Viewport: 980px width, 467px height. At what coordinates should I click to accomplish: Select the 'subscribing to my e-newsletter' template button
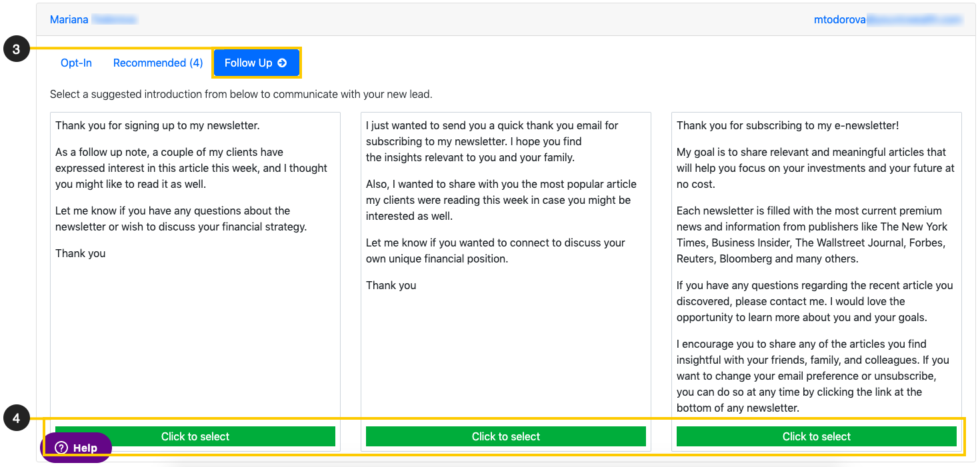[817, 436]
